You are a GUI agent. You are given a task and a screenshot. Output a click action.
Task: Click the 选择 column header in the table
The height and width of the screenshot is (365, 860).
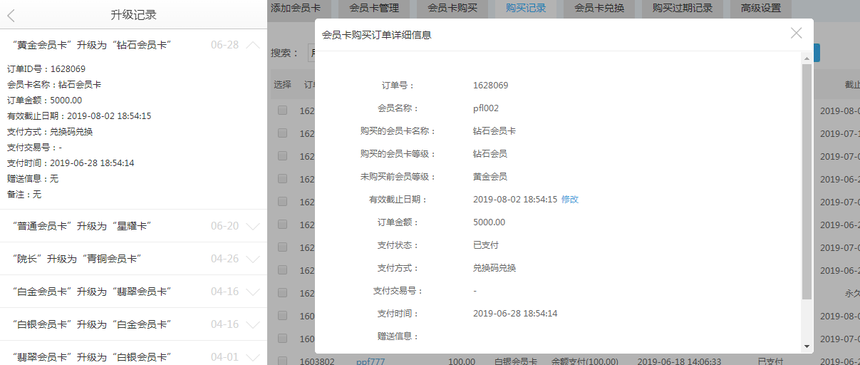[x=282, y=85]
